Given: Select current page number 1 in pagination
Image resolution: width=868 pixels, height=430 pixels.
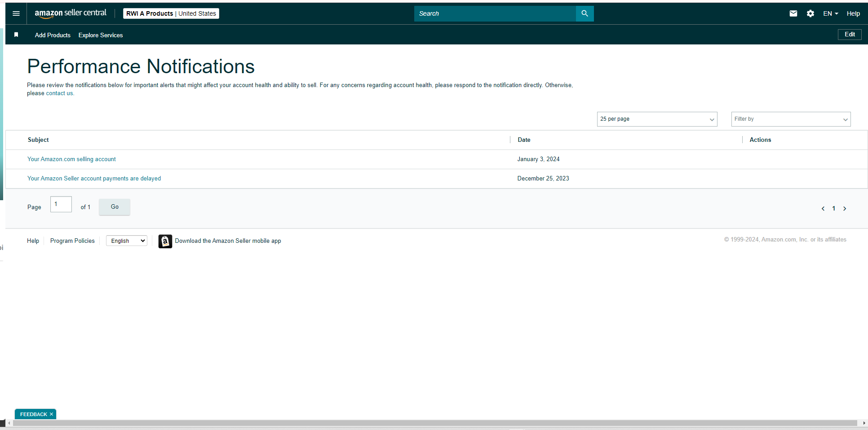Looking at the screenshot, I should coord(834,208).
